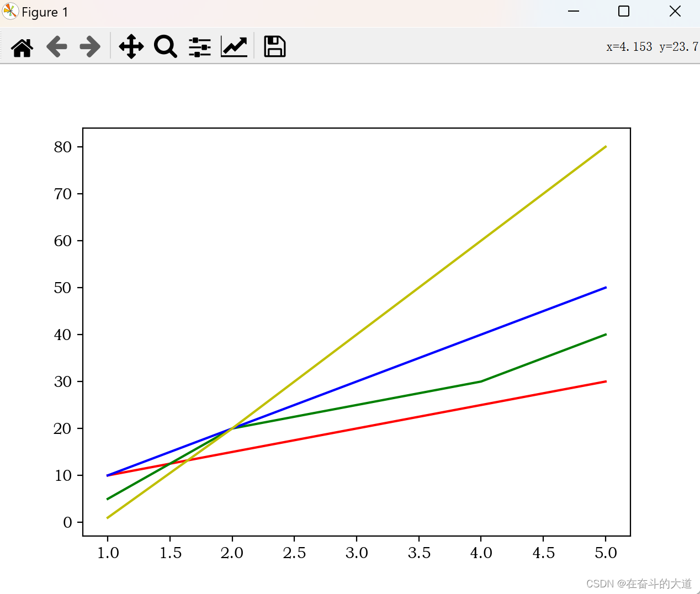The height and width of the screenshot is (594, 700).
Task: Click the y-axis label 60
Action: click(x=63, y=241)
